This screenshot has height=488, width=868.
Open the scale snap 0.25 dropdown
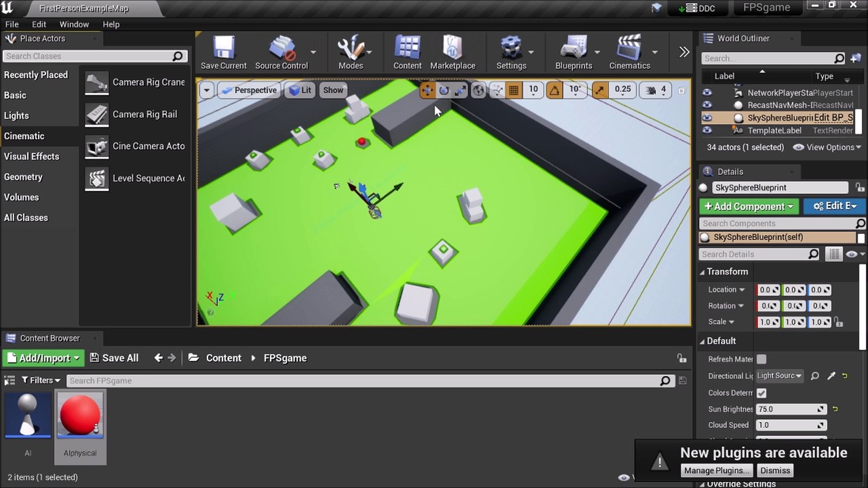623,89
